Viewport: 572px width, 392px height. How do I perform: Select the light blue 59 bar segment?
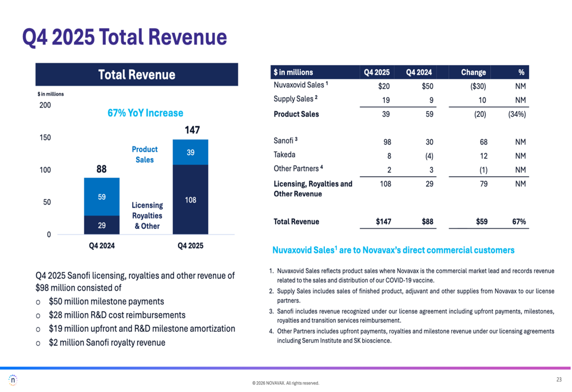click(101, 196)
